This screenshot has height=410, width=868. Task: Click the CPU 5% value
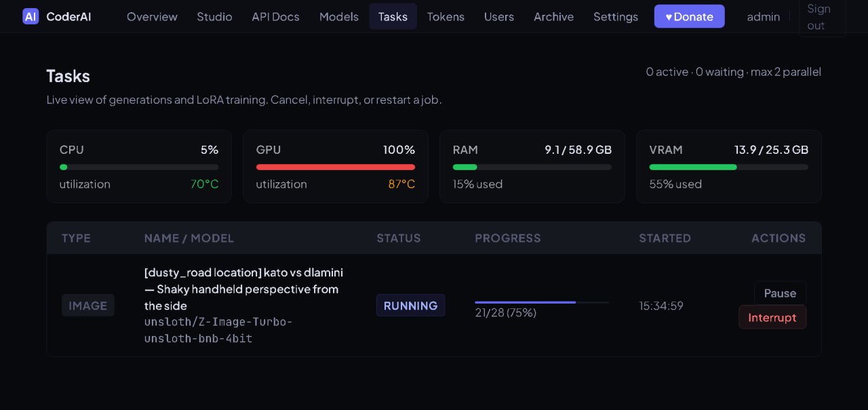coord(210,150)
